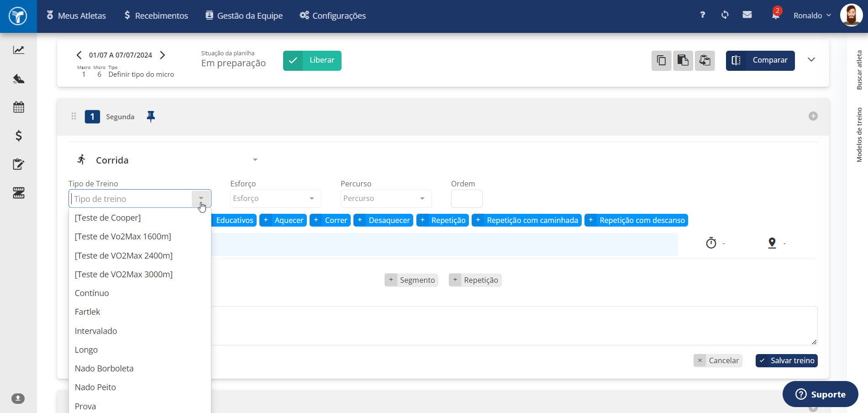
Task: Open the chart statistics sidebar icon
Action: coord(18,50)
